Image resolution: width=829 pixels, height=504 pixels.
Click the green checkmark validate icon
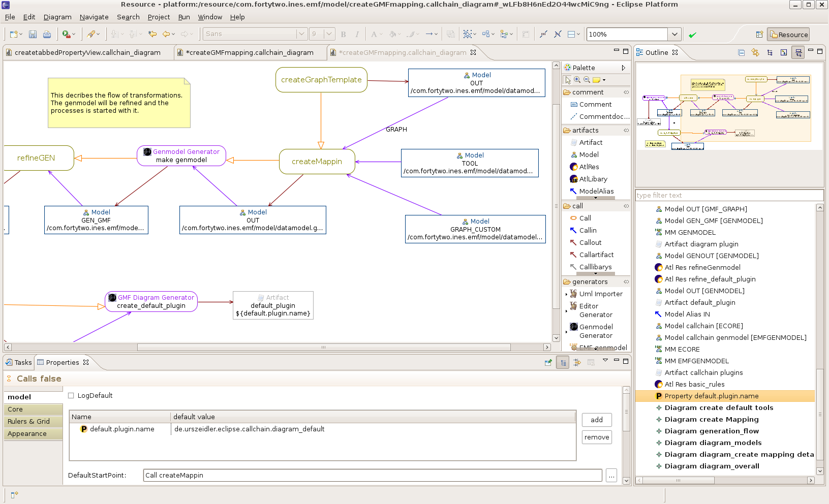click(x=692, y=35)
